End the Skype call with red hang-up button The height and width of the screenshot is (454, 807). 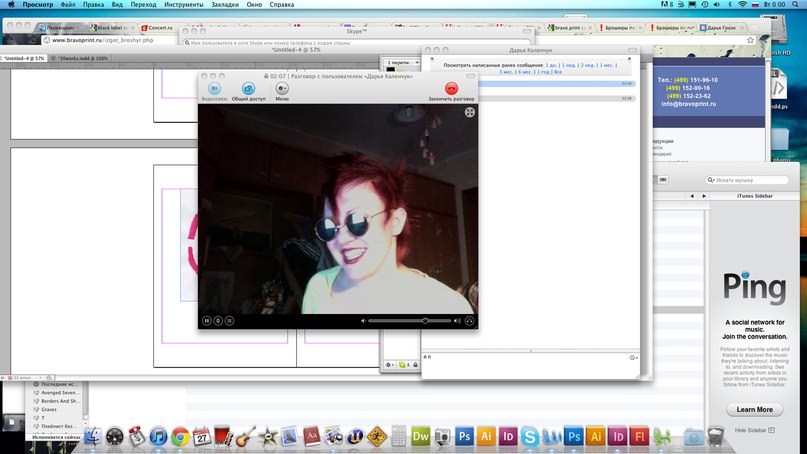[x=451, y=89]
